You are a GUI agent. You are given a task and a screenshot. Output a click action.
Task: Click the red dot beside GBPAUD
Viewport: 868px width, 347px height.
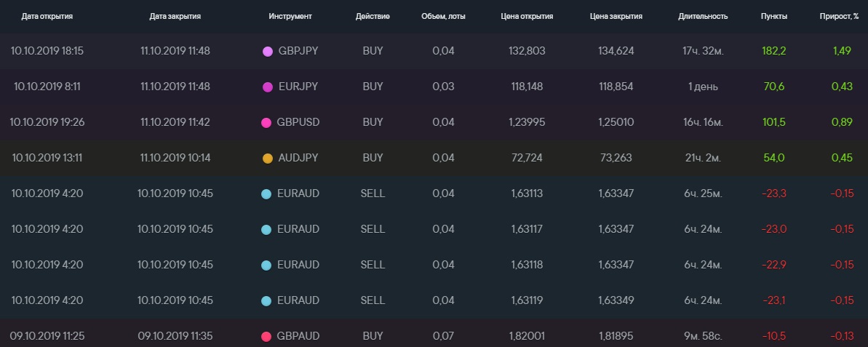(266, 337)
